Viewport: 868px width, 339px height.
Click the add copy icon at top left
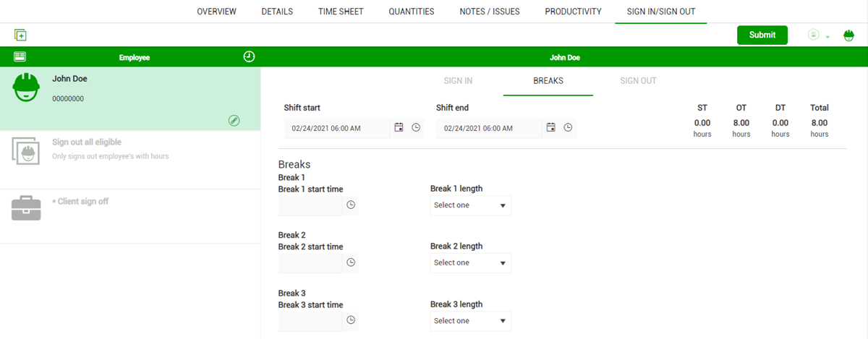pos(20,35)
